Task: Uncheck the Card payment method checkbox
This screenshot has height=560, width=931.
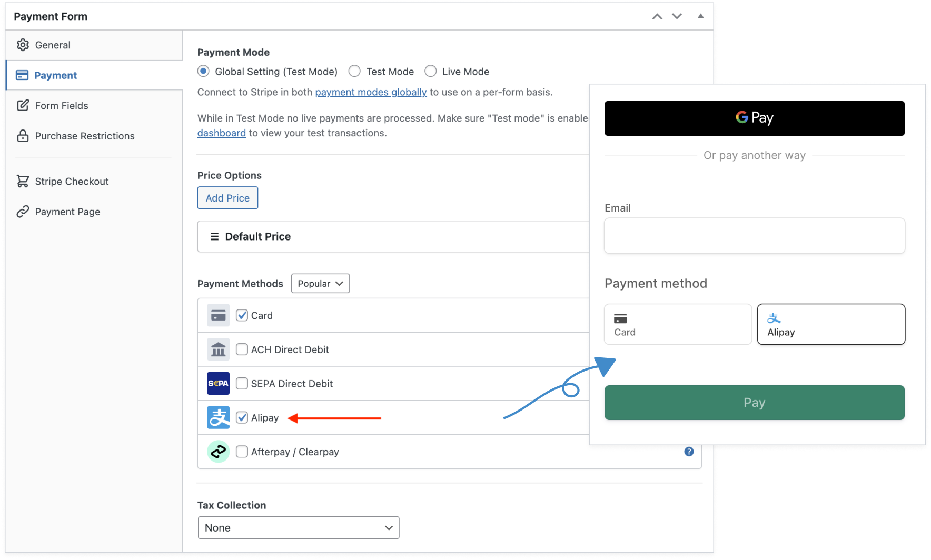Action: (x=242, y=315)
